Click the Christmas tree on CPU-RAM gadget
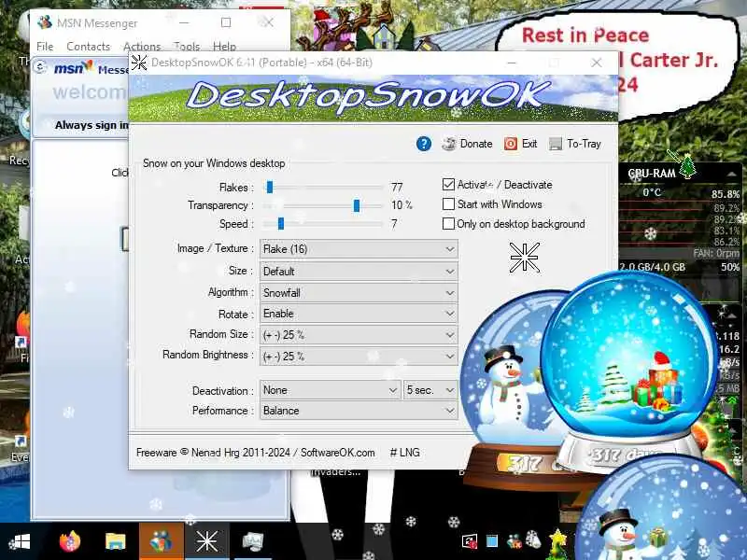The height and width of the screenshot is (560, 747). 686,167
